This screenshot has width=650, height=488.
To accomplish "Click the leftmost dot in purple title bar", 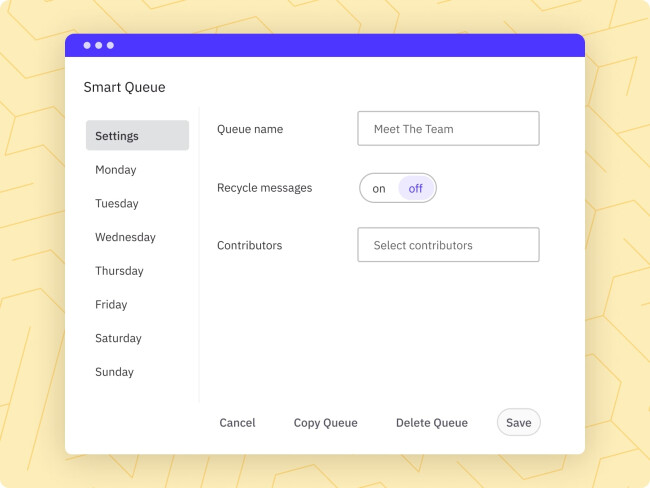I will tap(87, 46).
